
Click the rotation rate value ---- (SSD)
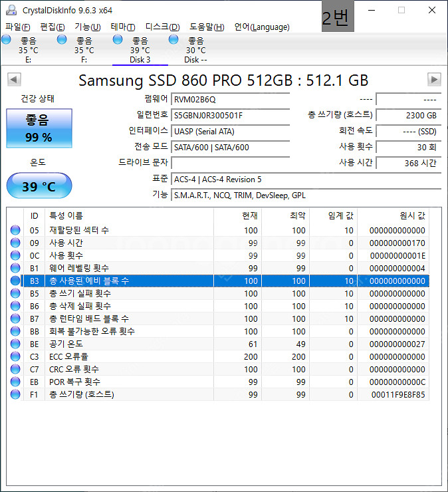[409, 132]
